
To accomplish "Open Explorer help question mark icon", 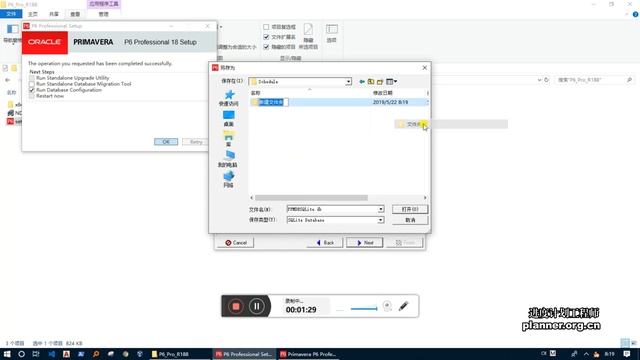I will pos(635,14).
